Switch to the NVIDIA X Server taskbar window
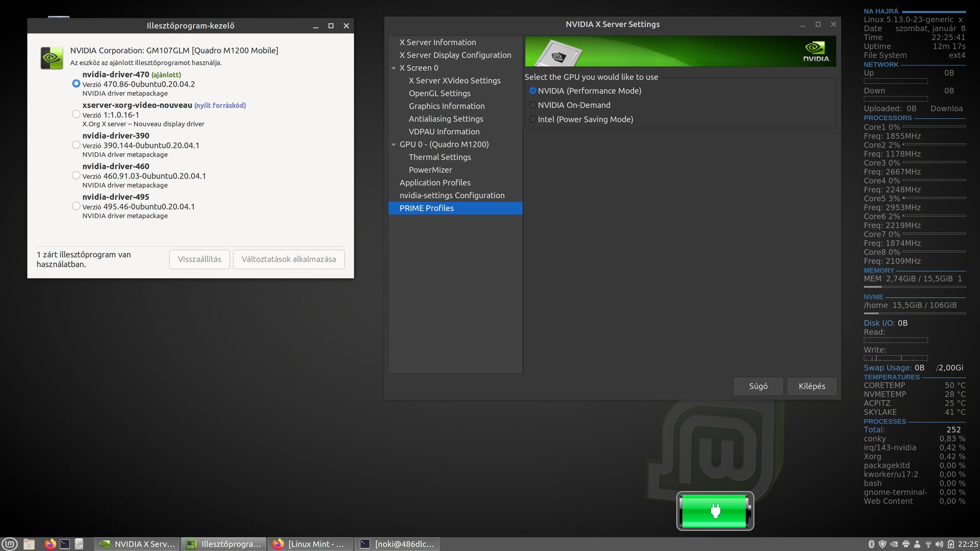The image size is (980, 551). [137, 544]
